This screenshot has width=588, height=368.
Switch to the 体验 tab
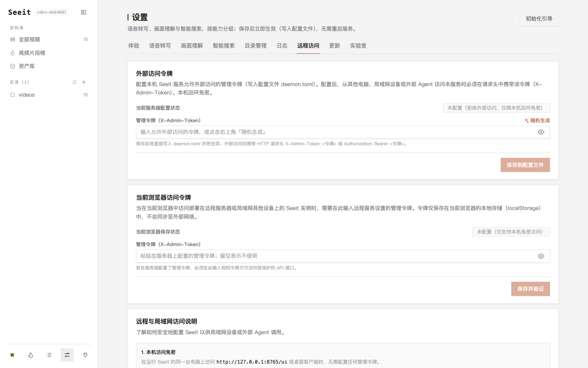pyautogui.click(x=134, y=46)
